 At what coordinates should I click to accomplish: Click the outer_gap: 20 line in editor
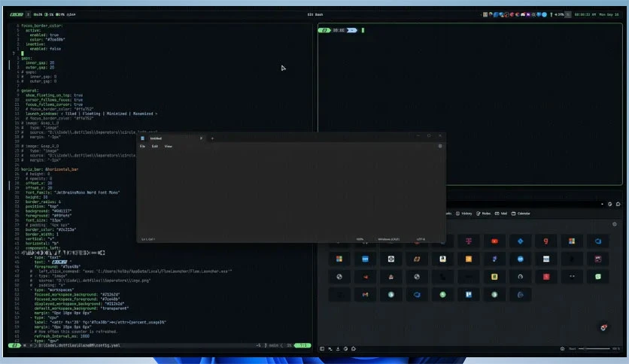40,68
